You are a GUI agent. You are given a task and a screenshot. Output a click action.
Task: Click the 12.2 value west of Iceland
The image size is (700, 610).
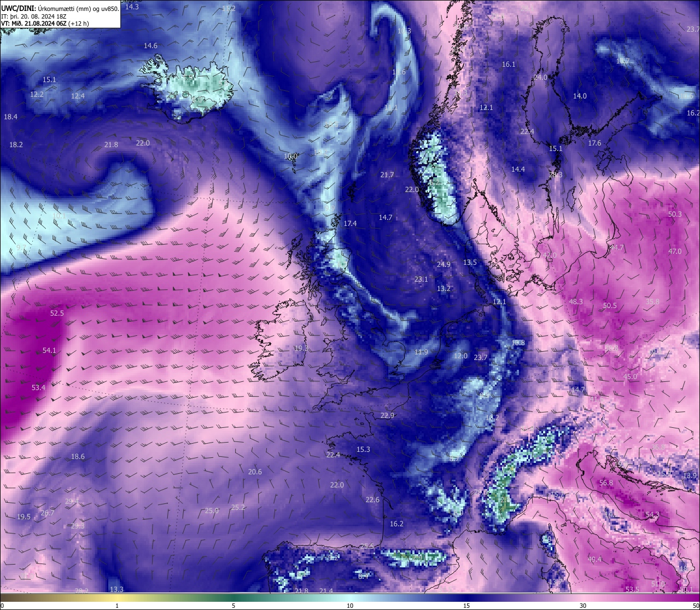pyautogui.click(x=37, y=94)
